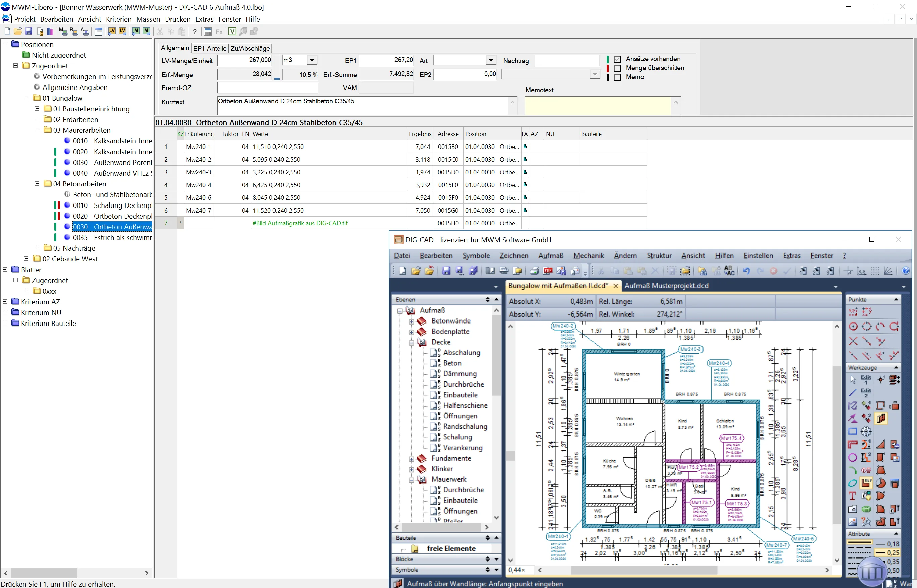
Task: Collapse the 04 Betonarbeiten tree folder
Action: pyautogui.click(x=37, y=184)
